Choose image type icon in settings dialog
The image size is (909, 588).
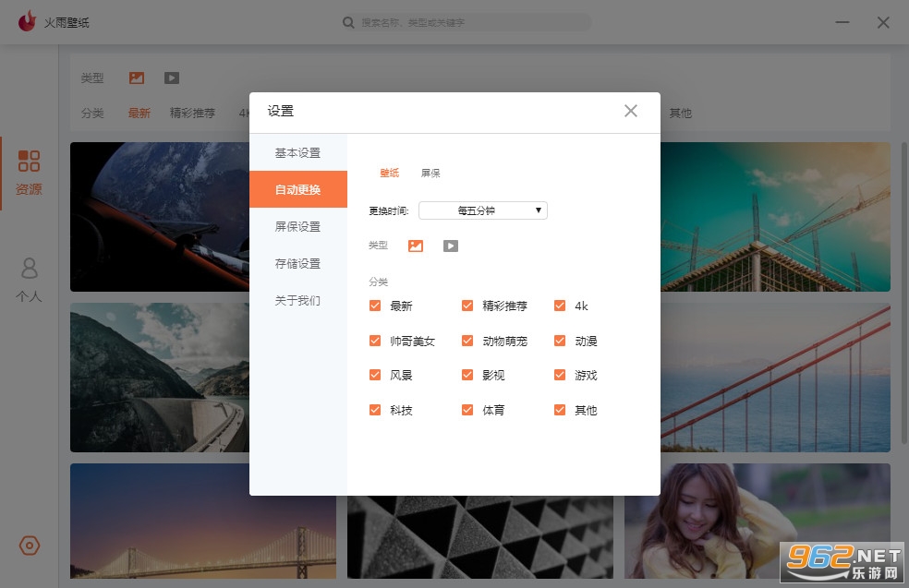click(x=416, y=246)
